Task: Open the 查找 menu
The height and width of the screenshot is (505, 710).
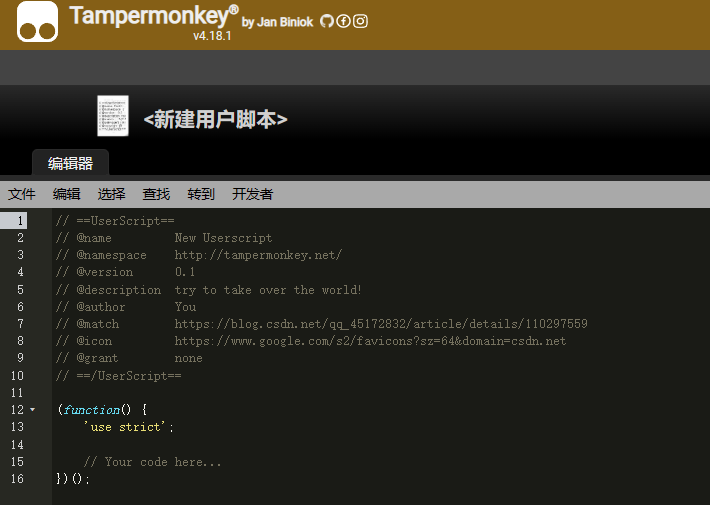Action: tap(156, 194)
